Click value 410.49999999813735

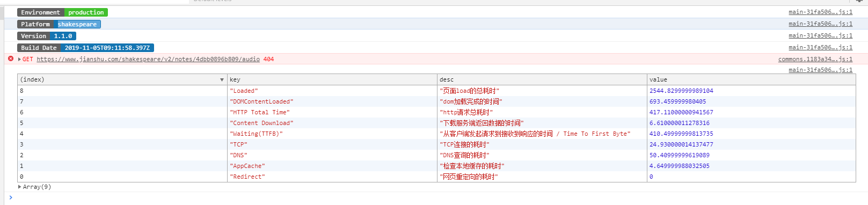coord(681,134)
